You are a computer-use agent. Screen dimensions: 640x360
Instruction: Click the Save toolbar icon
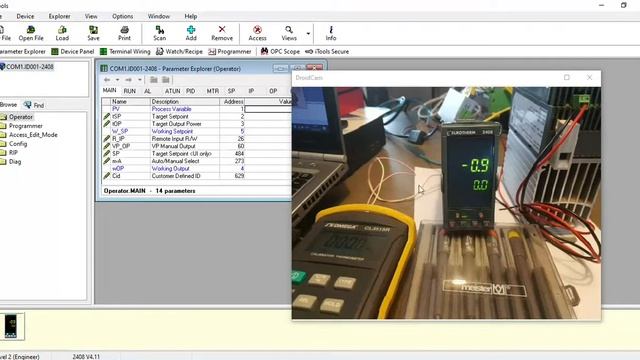coord(93,33)
